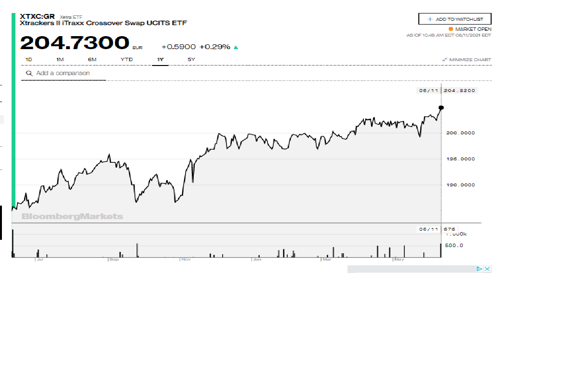Switch chart to 5Y range
The image size is (588, 366).
191,60
